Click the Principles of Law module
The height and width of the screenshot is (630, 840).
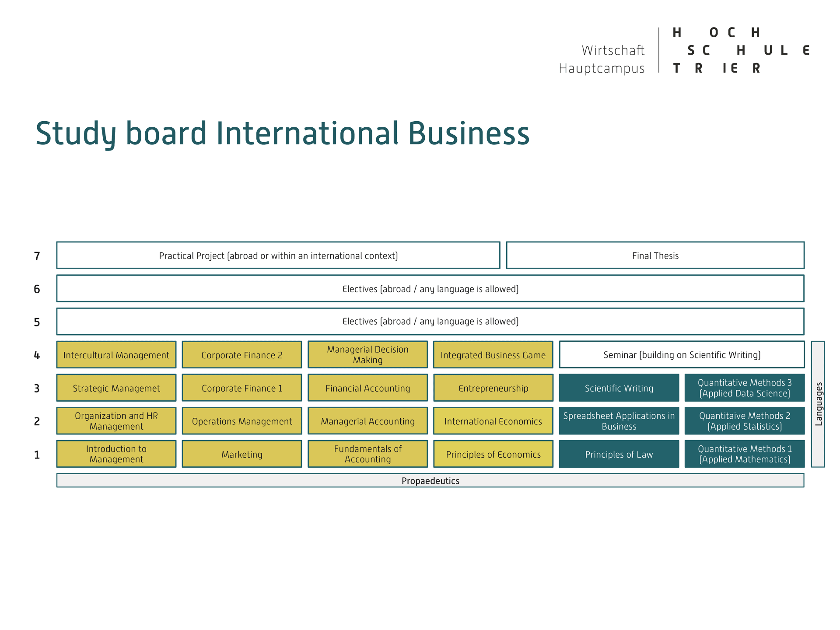click(619, 454)
